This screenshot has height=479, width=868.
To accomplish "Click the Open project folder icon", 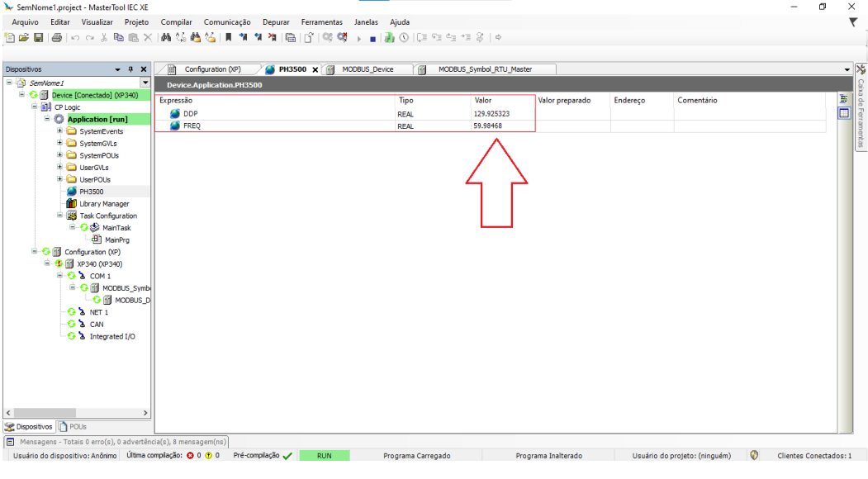I will pos(24,37).
